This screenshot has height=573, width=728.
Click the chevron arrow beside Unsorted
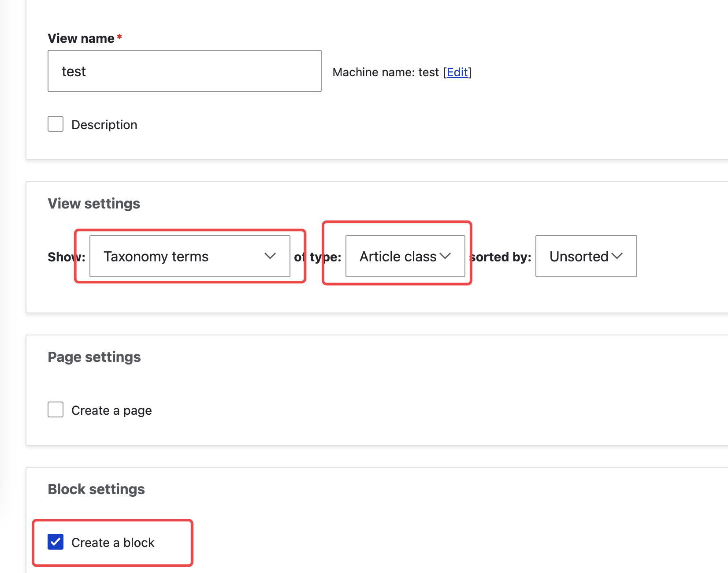coord(617,256)
